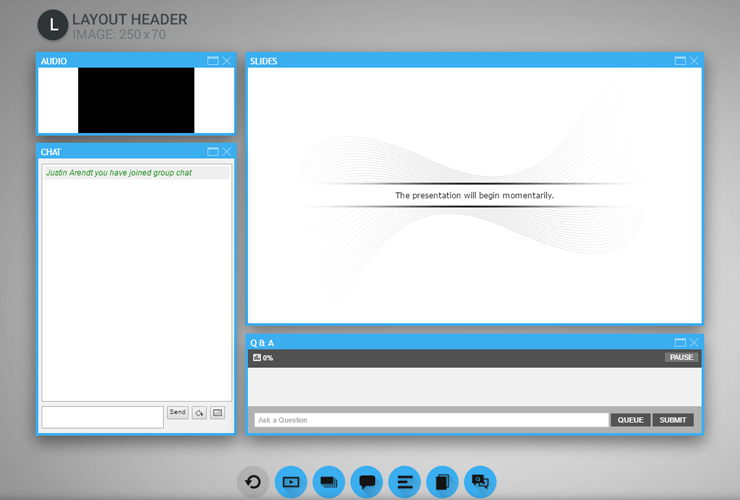The height and width of the screenshot is (500, 740).
Task: Click the round L logo in header
Action: 52,24
